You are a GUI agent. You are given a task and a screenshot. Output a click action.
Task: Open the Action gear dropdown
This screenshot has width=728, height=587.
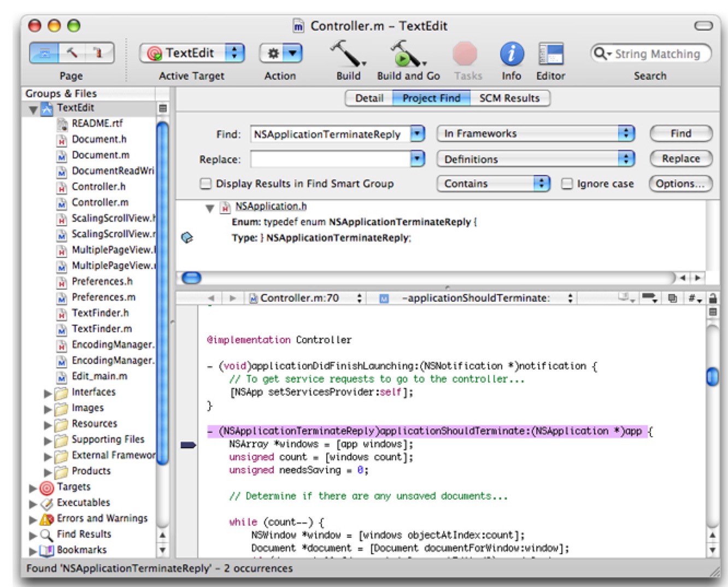(x=281, y=53)
